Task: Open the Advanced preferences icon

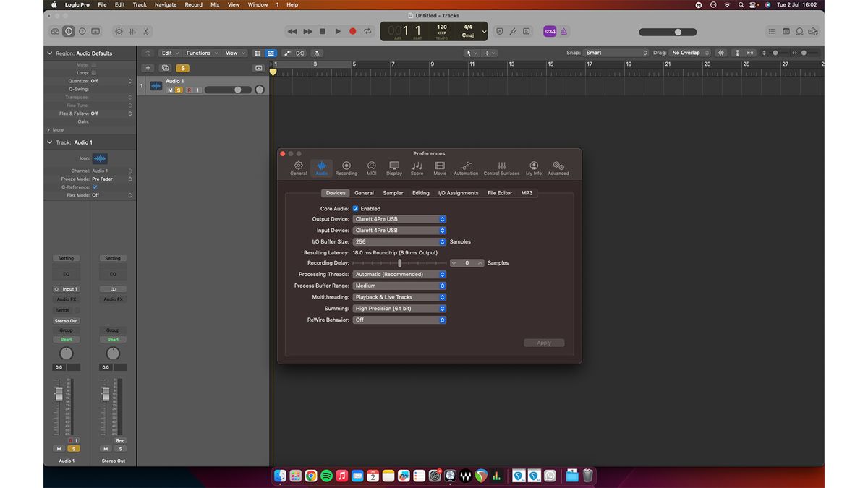Action: pyautogui.click(x=558, y=168)
